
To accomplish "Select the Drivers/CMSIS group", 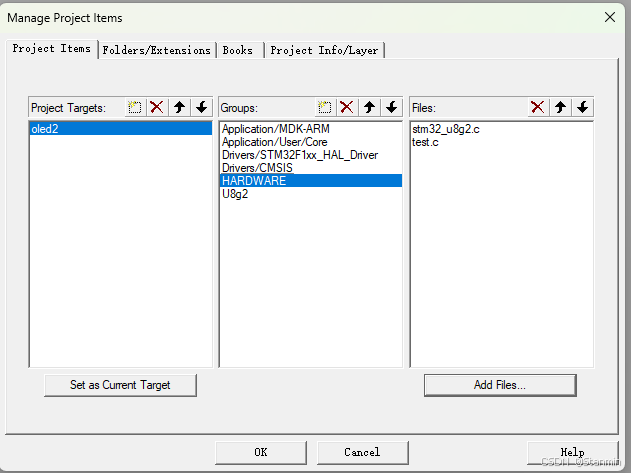I will click(311, 168).
